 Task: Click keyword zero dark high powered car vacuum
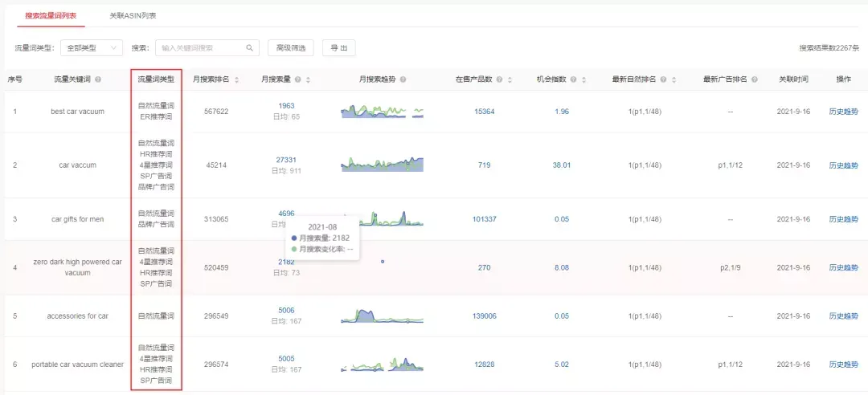[x=77, y=267]
